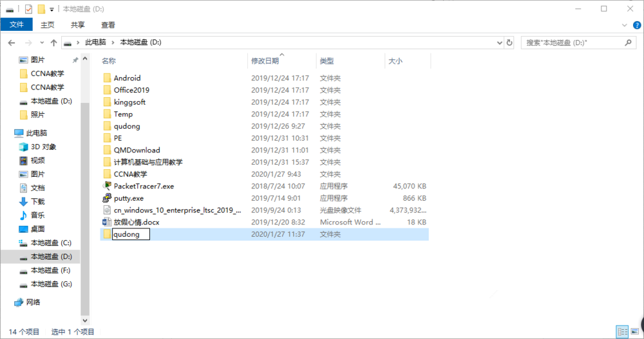Open the 查看 ribbon tab

(108, 25)
